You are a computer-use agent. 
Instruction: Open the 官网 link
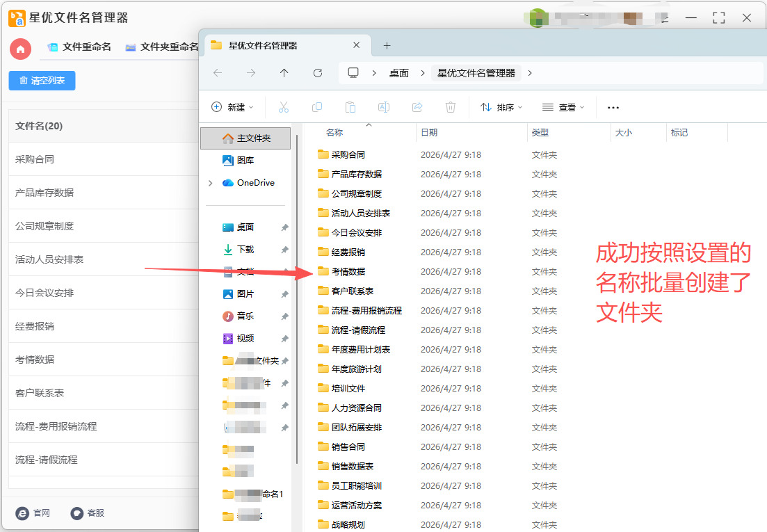tap(33, 513)
